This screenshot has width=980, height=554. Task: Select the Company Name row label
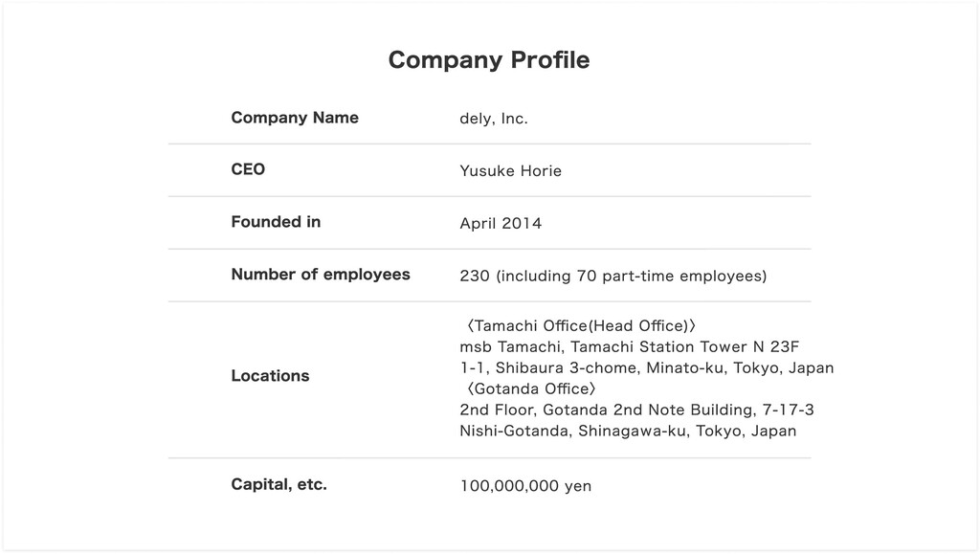tap(295, 118)
